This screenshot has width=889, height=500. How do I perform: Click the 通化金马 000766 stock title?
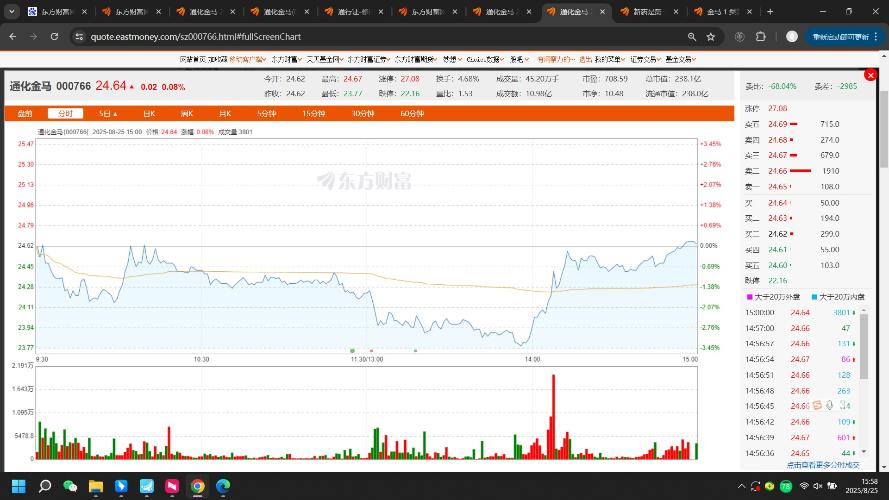coord(50,86)
